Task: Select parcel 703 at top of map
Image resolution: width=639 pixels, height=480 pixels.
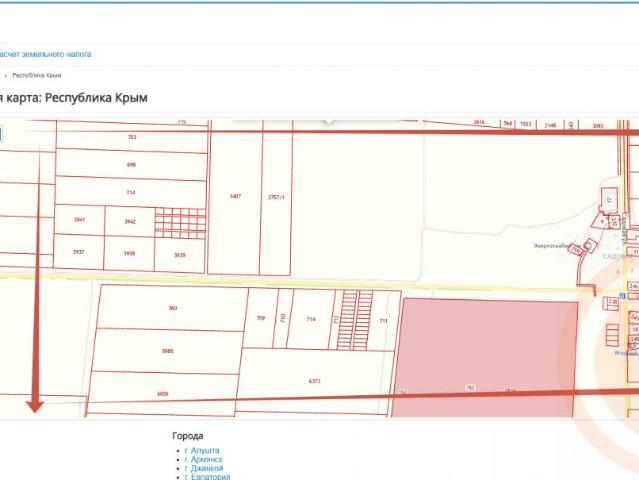Action: (132, 137)
